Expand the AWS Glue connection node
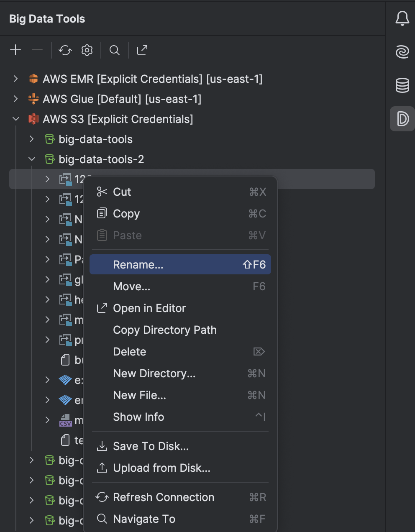415x532 pixels. (15, 99)
